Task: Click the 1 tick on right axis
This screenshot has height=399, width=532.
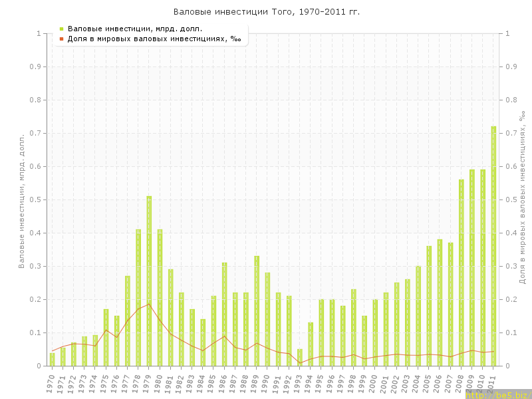Action: [x=508, y=33]
